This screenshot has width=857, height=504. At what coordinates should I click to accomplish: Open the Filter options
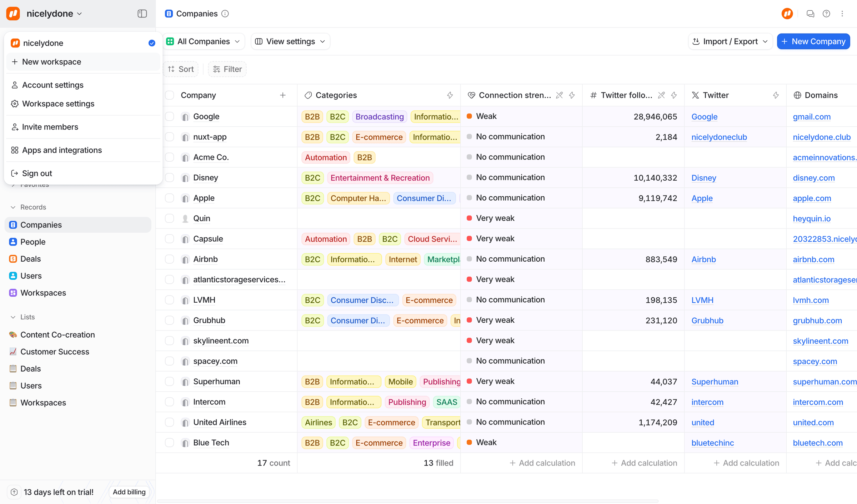pyautogui.click(x=227, y=69)
